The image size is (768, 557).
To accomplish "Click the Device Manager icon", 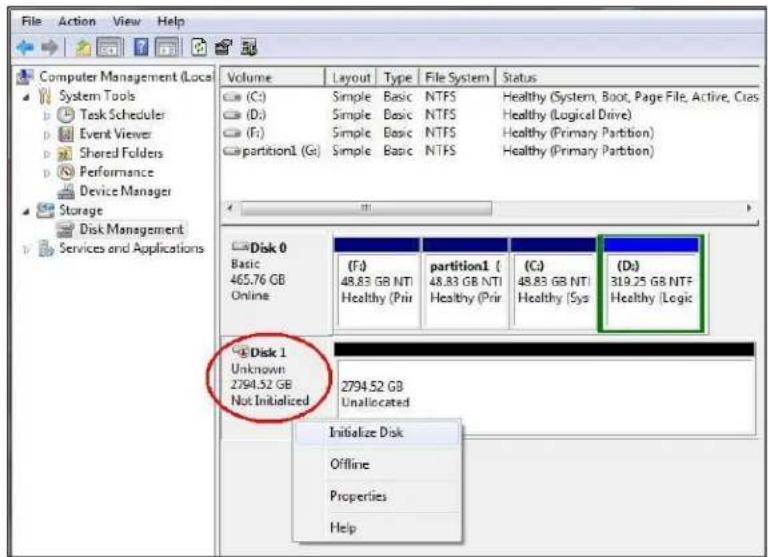I will (66, 192).
